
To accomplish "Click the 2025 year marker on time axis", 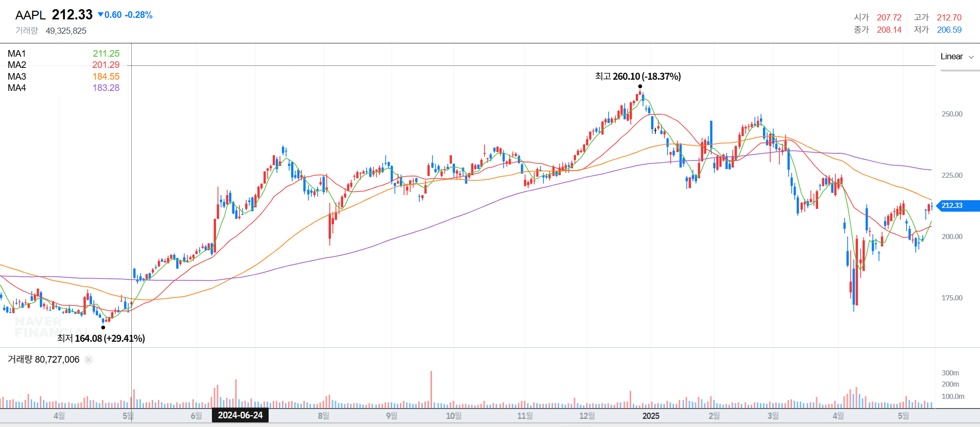I will point(651,416).
